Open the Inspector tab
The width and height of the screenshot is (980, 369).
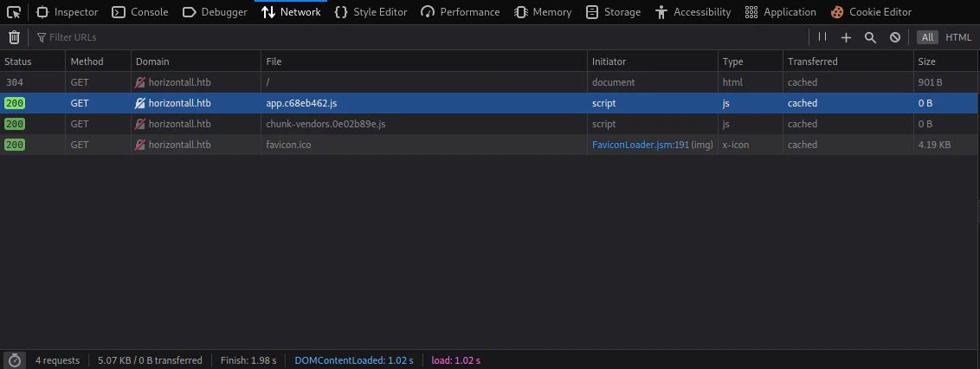[67, 12]
